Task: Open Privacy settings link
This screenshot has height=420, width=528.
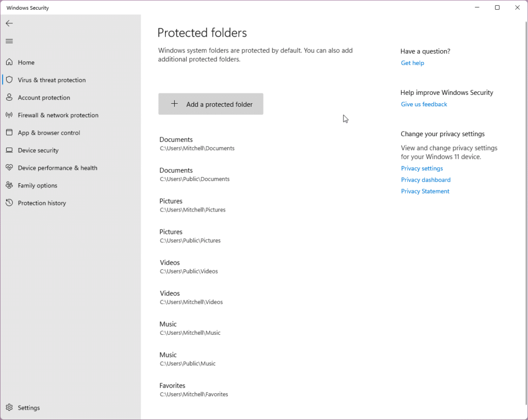Action: click(422, 168)
